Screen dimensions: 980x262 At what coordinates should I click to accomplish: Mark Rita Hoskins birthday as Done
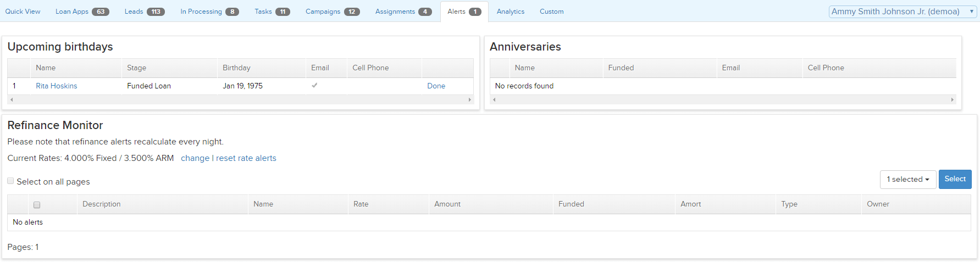click(x=436, y=86)
